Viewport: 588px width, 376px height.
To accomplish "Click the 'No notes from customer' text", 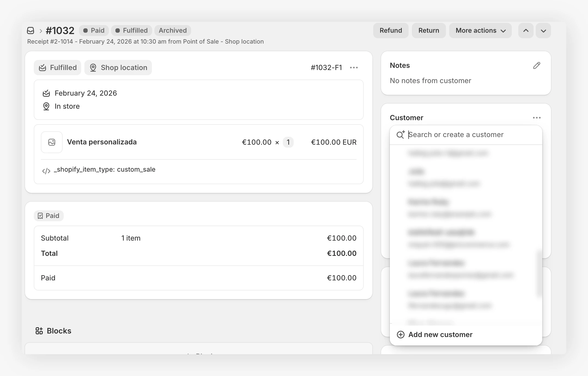I will pos(430,81).
